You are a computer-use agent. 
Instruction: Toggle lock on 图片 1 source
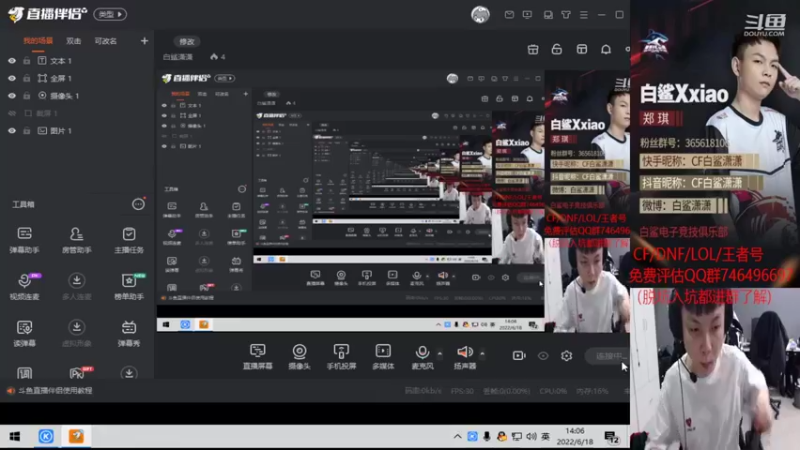27,131
